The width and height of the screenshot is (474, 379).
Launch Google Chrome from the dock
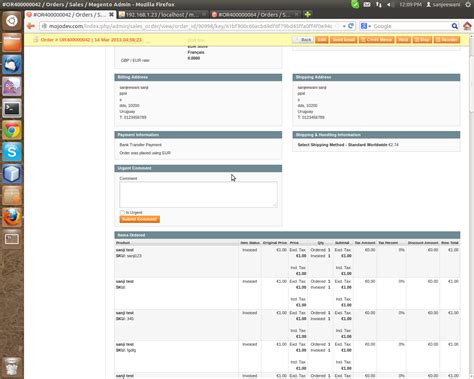(12, 130)
